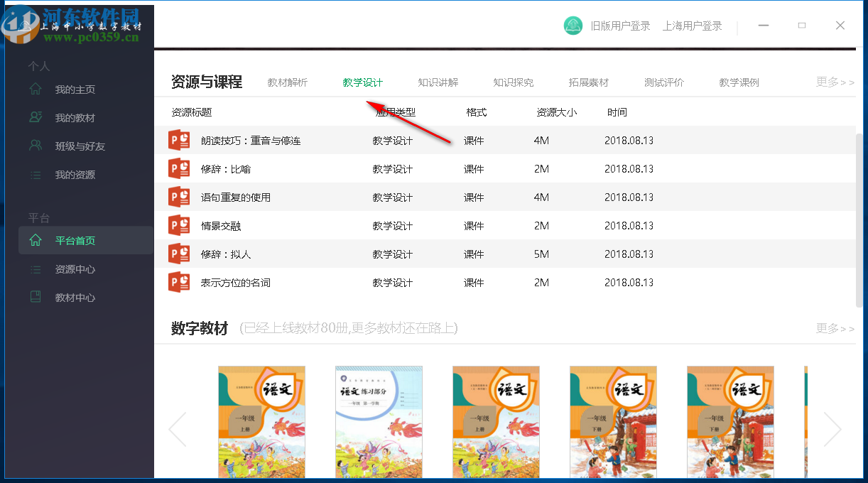This screenshot has height=483, width=868.
Task: Click 旧版用户登录 at the top
Action: (619, 25)
